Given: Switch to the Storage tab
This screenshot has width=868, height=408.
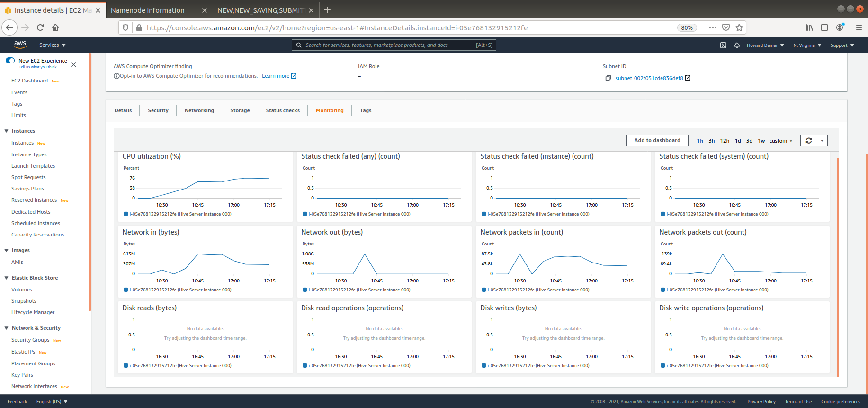Looking at the screenshot, I should pos(240,110).
